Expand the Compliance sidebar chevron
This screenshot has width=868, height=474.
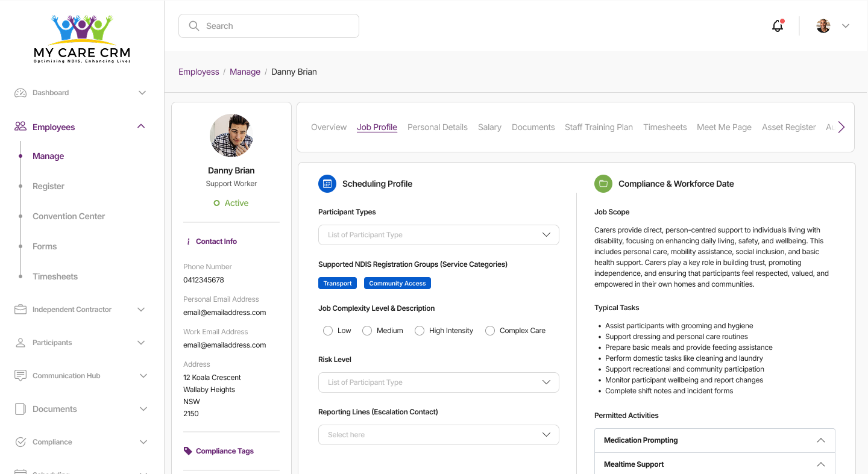[x=143, y=442]
